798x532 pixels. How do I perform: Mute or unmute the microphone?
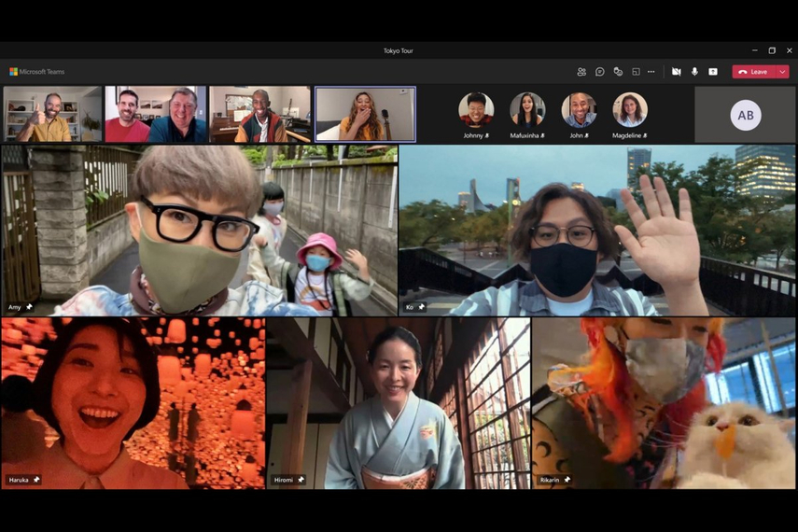coord(694,72)
